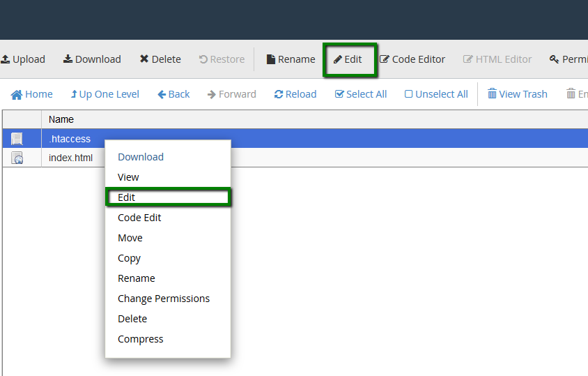Click the pencil Edit button in toolbar
The width and height of the screenshot is (588, 376).
348,59
